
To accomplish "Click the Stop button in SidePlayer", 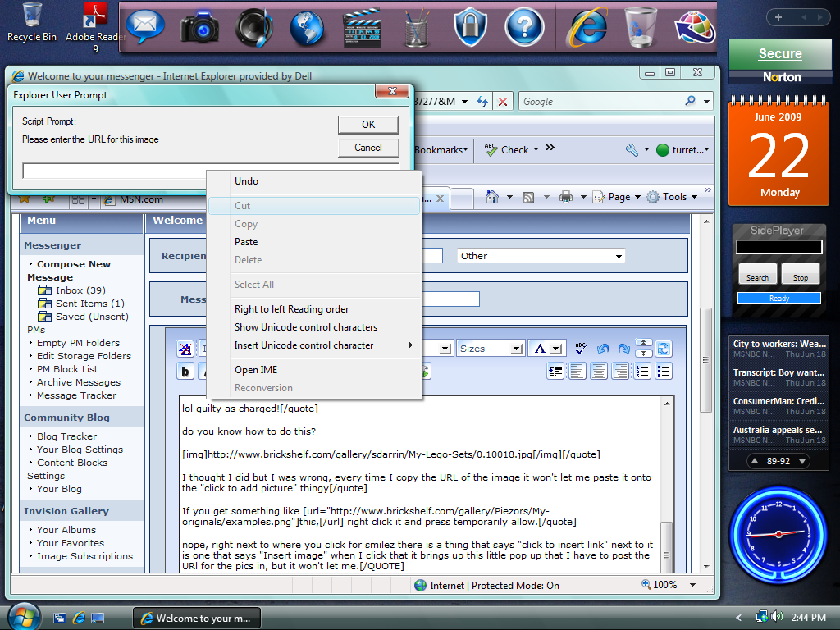I will 801,274.
